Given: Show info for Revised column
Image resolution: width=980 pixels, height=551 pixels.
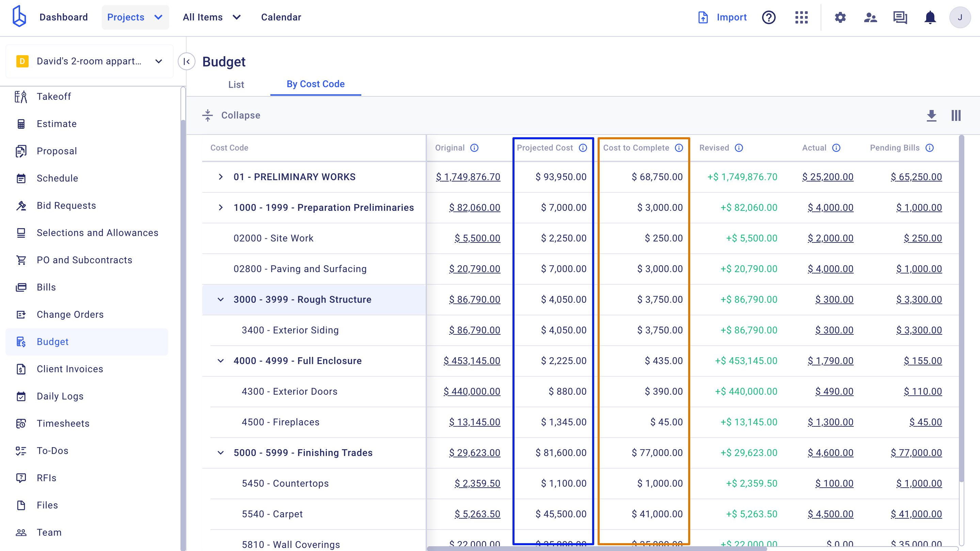Looking at the screenshot, I should (739, 148).
